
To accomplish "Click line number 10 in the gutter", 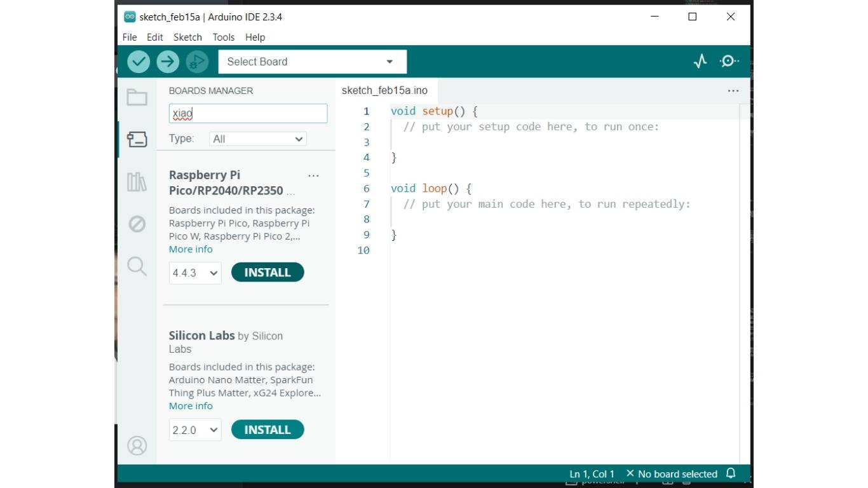I will (x=363, y=250).
